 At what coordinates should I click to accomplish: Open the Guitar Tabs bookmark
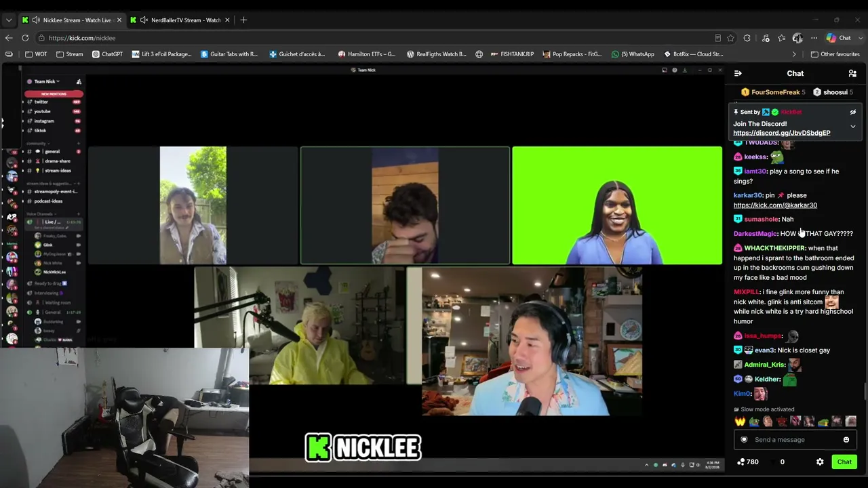229,54
